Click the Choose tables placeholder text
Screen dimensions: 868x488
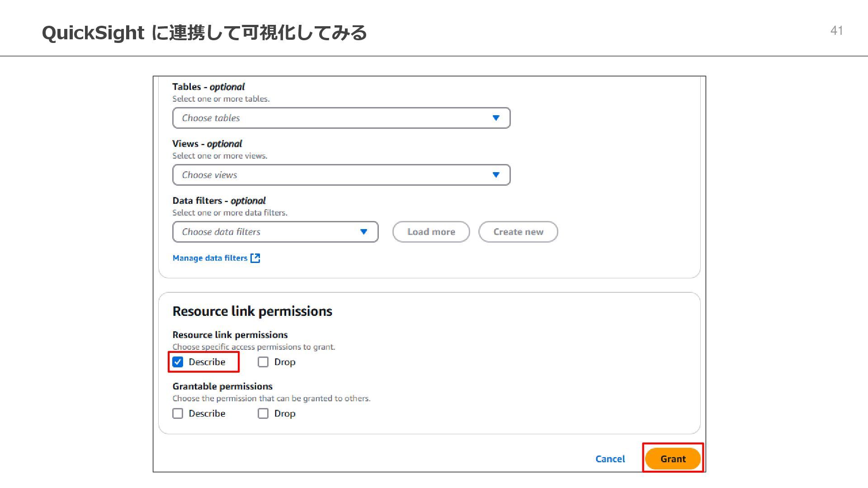[x=211, y=118]
